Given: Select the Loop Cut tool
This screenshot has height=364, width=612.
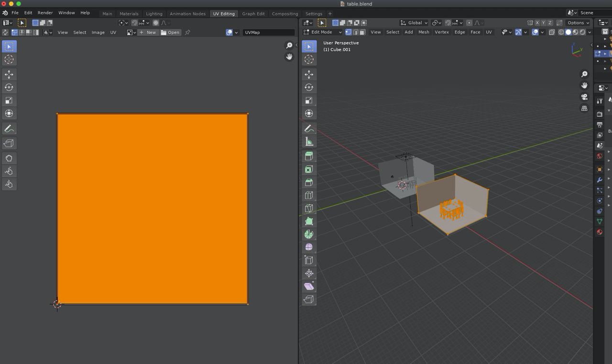Looking at the screenshot, I should click(x=309, y=195).
